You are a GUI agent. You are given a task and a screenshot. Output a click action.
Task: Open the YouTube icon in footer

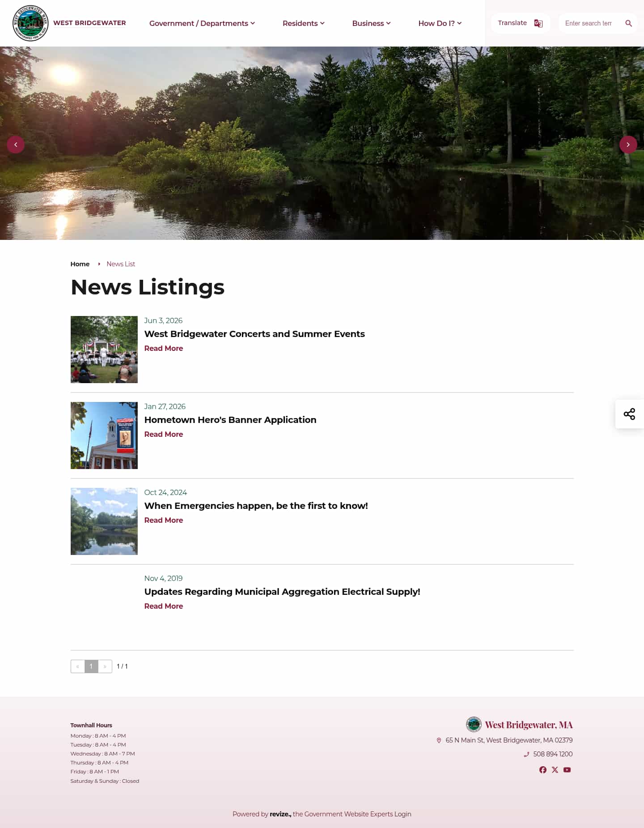click(x=567, y=770)
